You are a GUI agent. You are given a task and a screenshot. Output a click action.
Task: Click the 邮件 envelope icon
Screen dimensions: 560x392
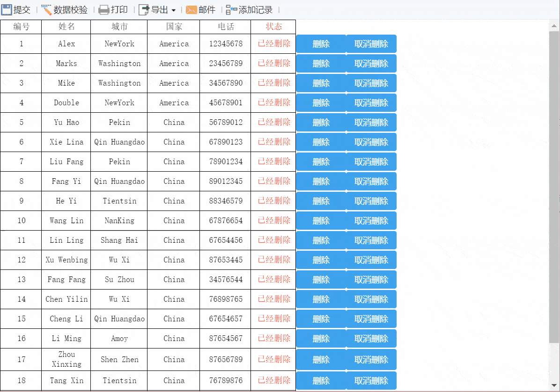192,10
